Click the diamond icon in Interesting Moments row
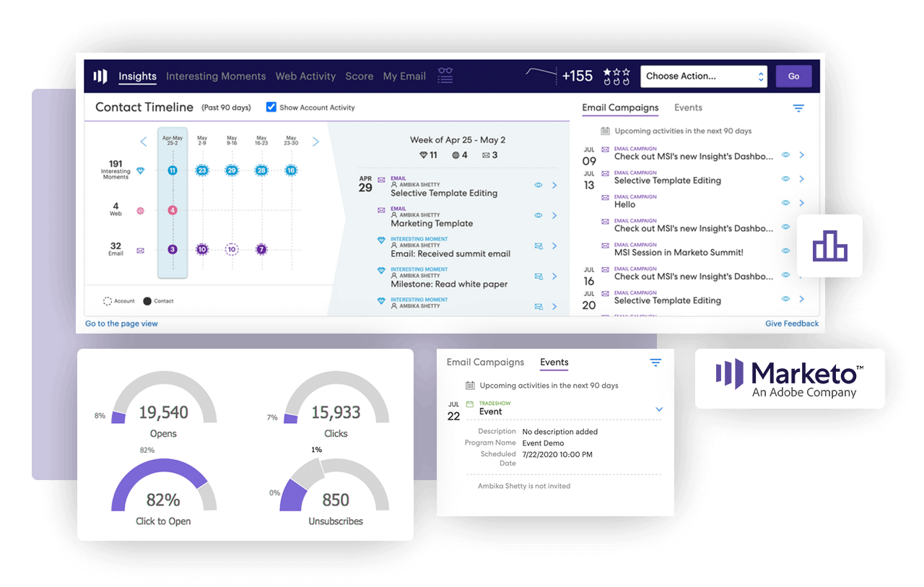 [x=140, y=170]
